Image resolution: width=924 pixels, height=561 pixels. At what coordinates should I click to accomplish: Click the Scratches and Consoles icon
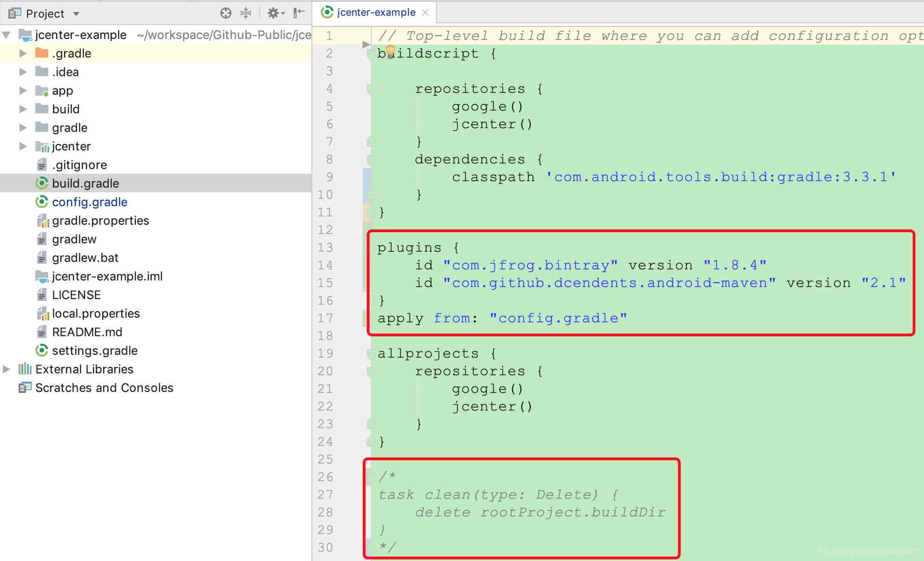[25, 387]
